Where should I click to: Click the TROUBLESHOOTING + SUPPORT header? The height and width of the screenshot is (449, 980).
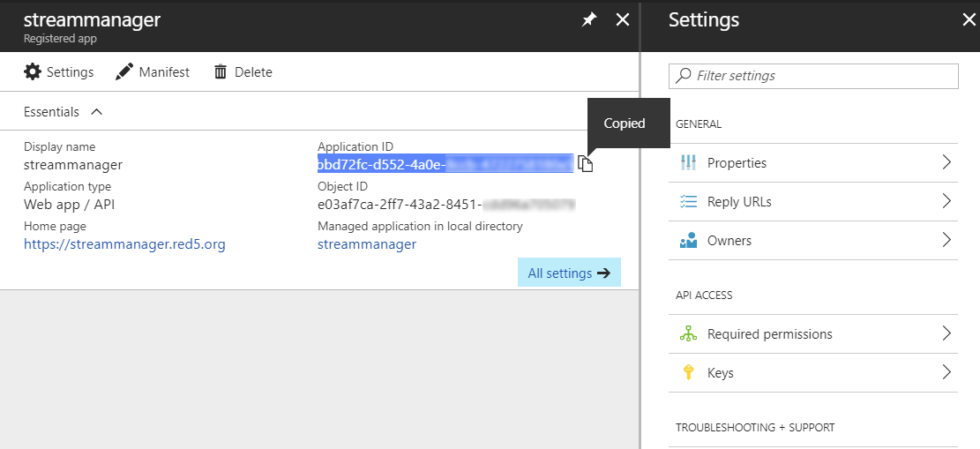click(755, 428)
